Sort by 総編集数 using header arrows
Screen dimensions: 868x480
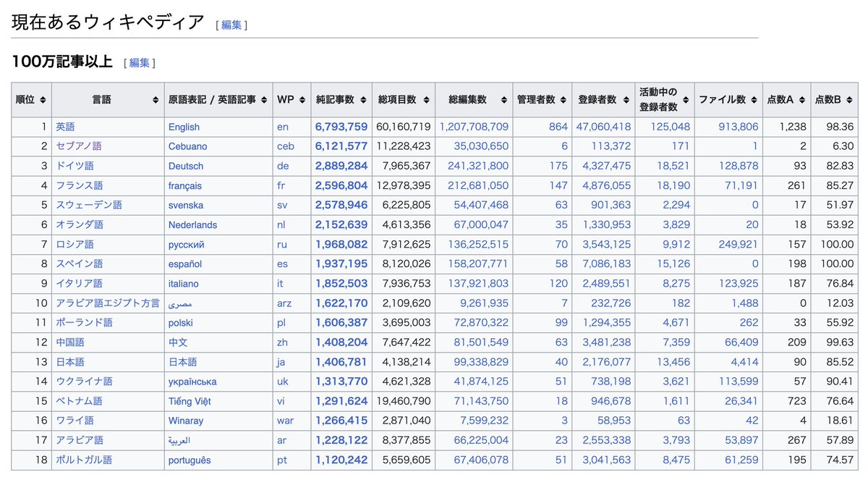[503, 100]
